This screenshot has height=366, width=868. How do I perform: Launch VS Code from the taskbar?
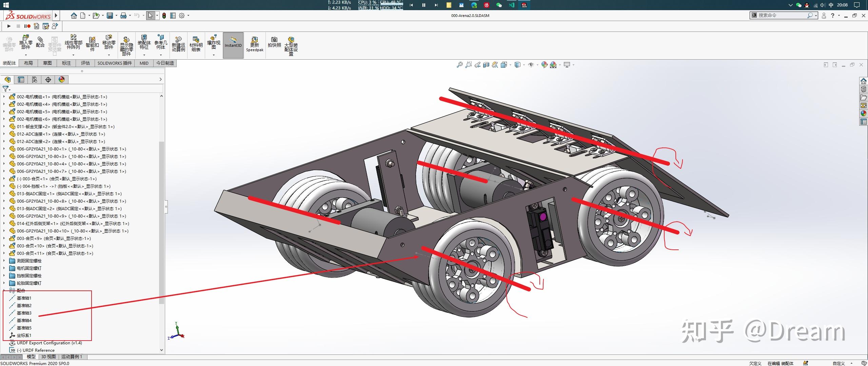tap(512, 5)
